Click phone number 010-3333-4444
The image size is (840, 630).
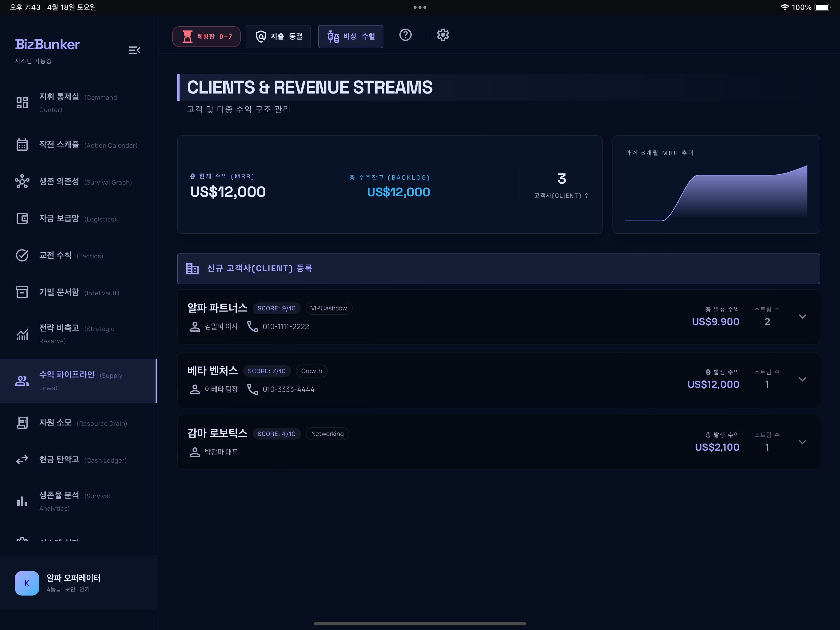[288, 389]
